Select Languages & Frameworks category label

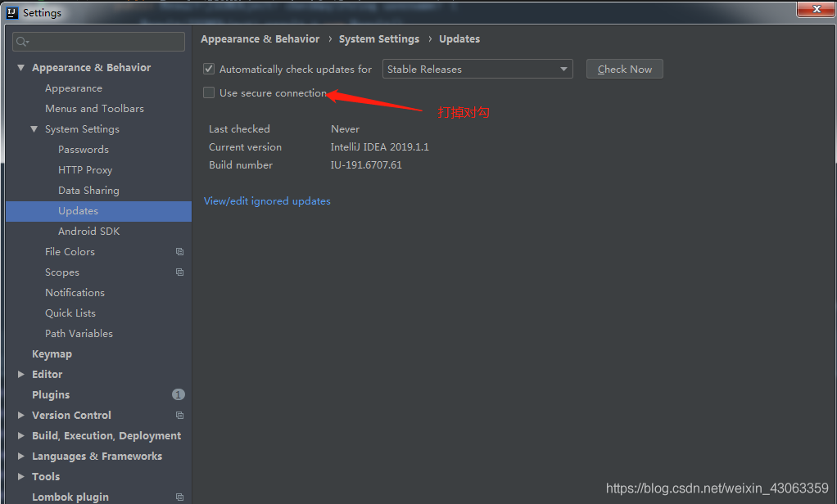click(97, 457)
